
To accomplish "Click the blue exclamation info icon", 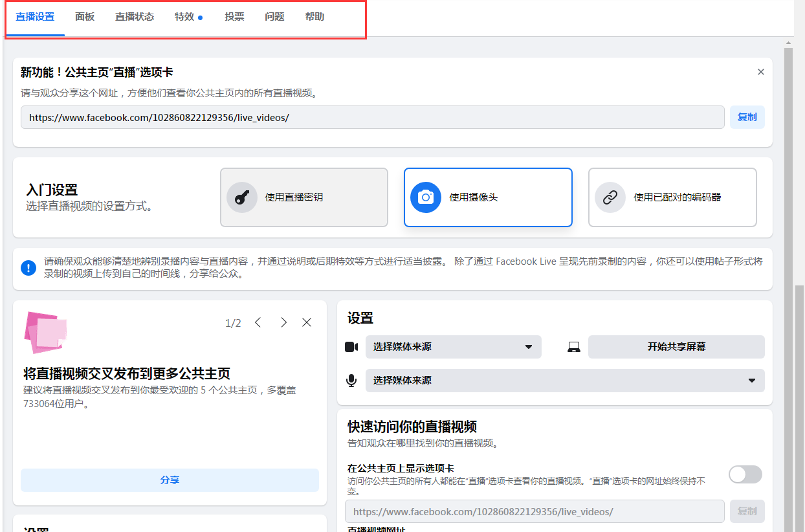I will [28, 268].
